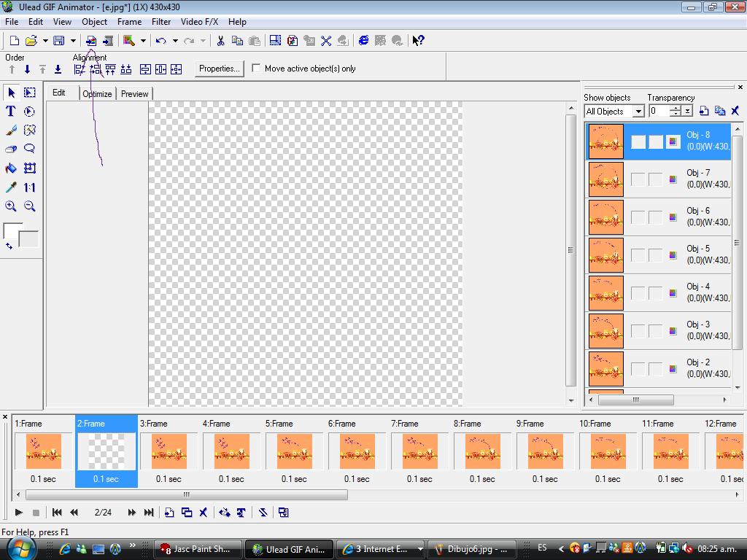This screenshot has width=747, height=560.
Task: Click the Add Frame icon below the frame strip
Action: (x=169, y=513)
